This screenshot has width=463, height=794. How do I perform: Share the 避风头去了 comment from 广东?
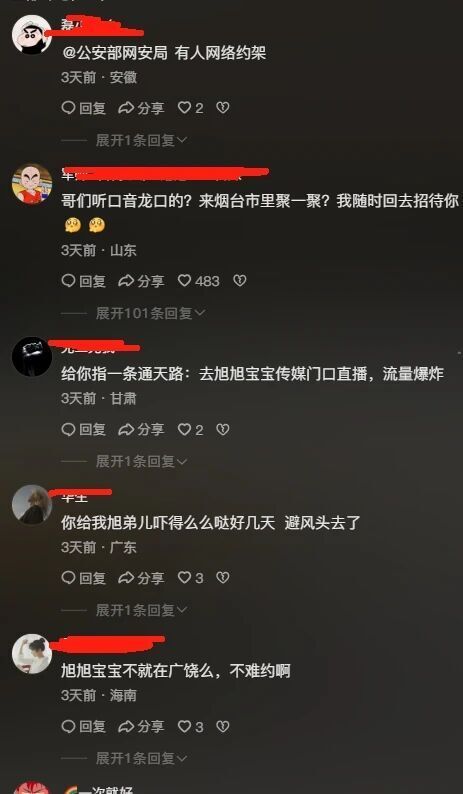tap(141, 578)
